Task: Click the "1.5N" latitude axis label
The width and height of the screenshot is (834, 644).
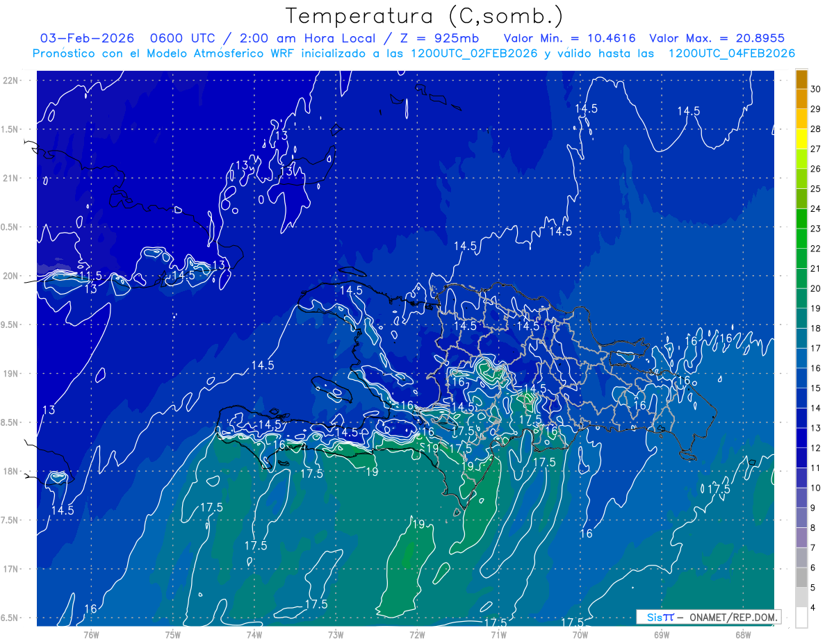Action: point(9,129)
